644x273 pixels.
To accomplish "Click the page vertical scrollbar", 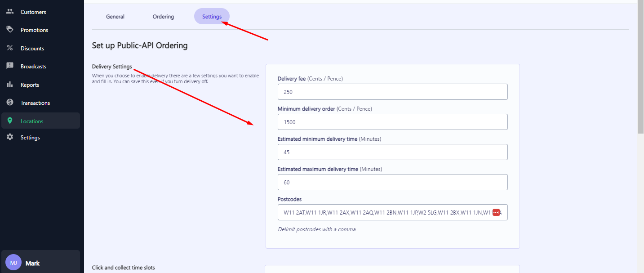I will point(640,67).
